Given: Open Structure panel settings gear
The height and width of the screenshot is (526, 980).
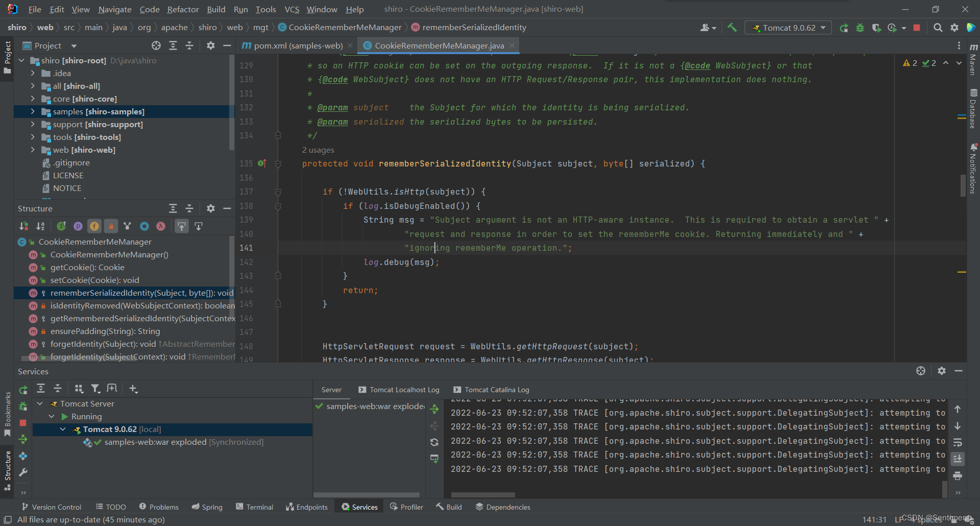Looking at the screenshot, I should point(210,208).
